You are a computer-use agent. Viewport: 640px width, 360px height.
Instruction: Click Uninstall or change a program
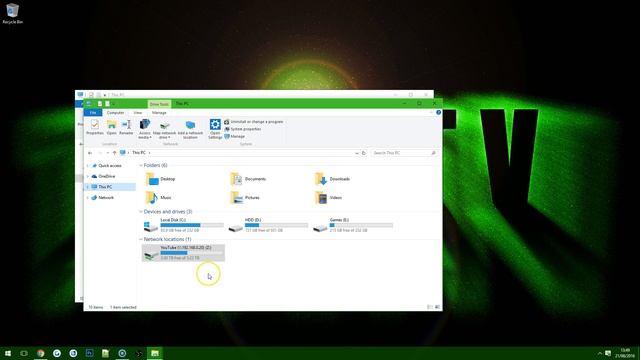coord(253,122)
